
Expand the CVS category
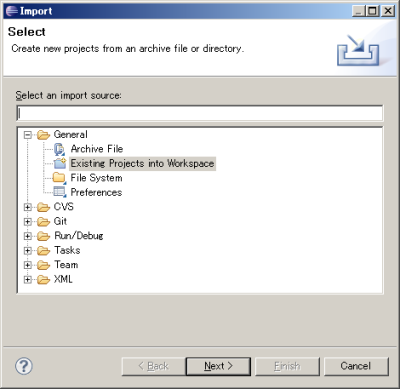point(28,207)
